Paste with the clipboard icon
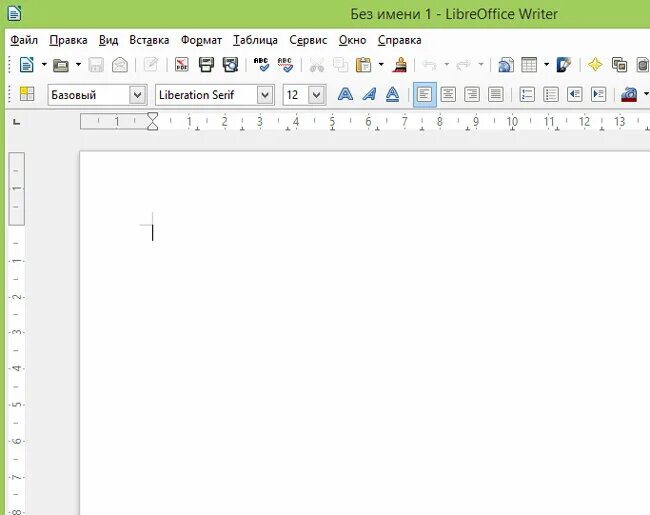This screenshot has height=515, width=650. point(364,65)
